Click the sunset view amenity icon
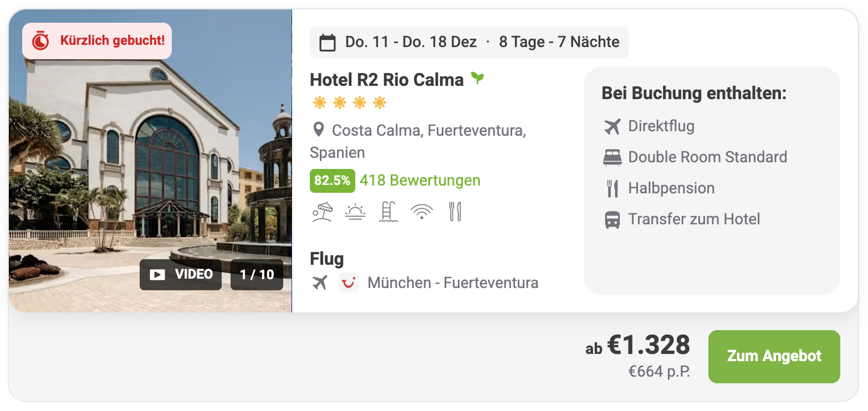Viewport: 868px width, 411px height. [355, 212]
